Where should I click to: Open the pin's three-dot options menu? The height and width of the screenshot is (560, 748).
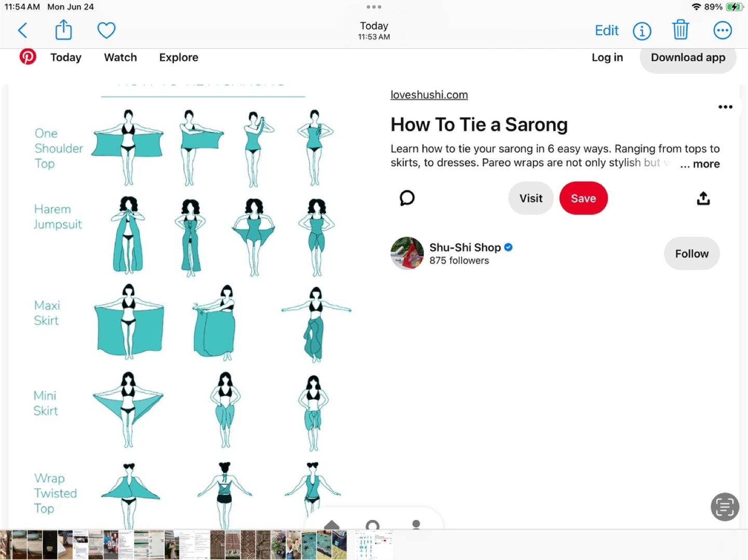click(x=725, y=107)
